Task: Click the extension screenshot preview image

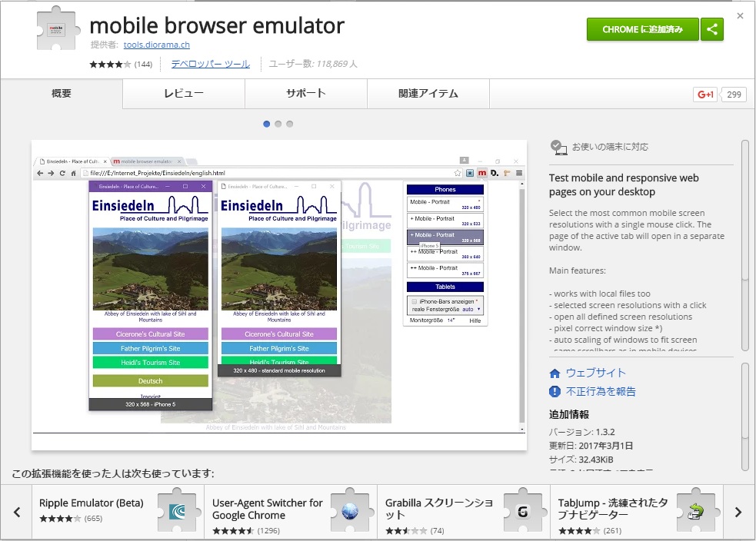Action: pyautogui.click(x=279, y=295)
